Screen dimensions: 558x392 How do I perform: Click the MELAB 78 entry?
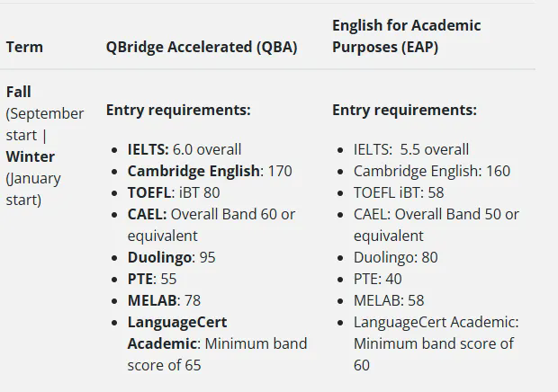165,300
